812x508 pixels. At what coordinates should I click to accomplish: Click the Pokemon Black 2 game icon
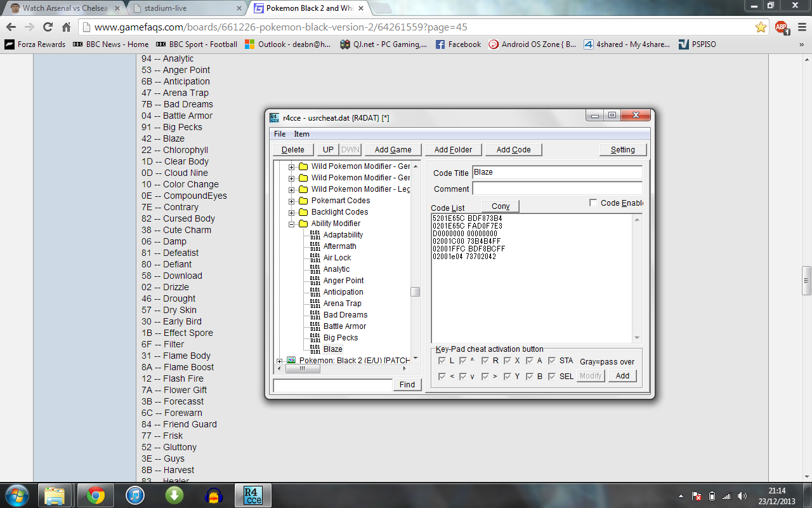coord(291,360)
